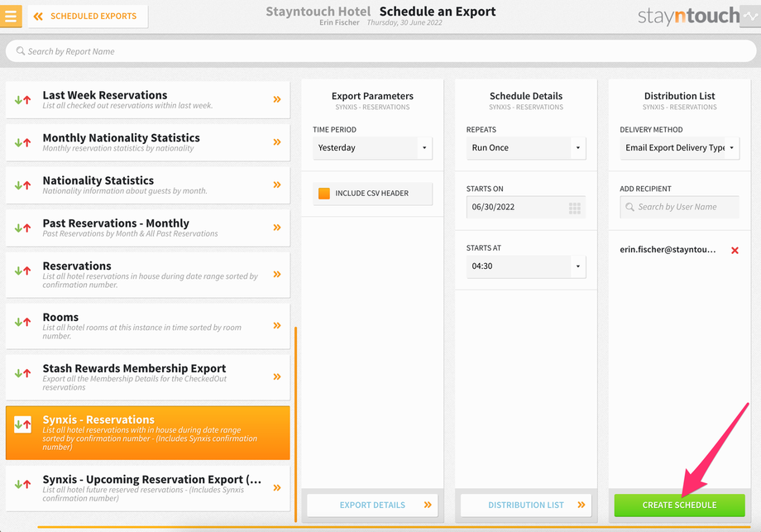Viewport: 761px width, 532px height.
Task: Open chevron for Stash Rewards Membership Export
Action: [277, 376]
